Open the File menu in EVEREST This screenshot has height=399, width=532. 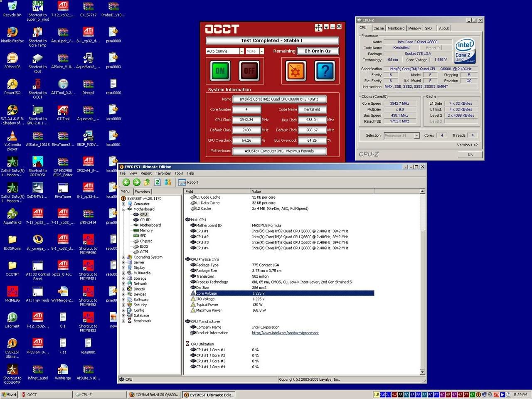coord(123,173)
